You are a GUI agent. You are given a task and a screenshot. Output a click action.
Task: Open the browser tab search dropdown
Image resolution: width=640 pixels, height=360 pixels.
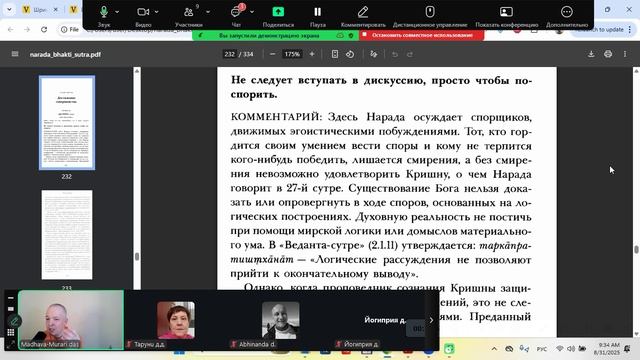tap(9, 9)
